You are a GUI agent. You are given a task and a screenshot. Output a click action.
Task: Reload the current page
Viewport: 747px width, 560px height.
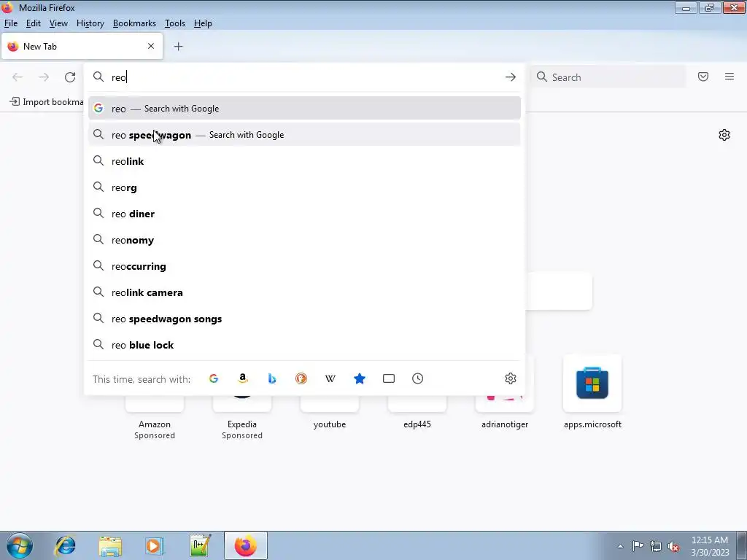tap(70, 77)
